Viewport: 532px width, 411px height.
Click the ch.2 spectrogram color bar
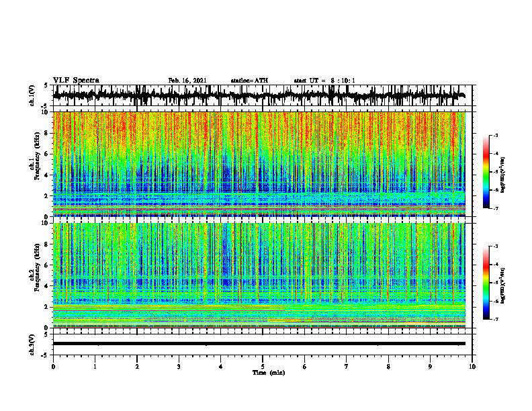(x=486, y=283)
